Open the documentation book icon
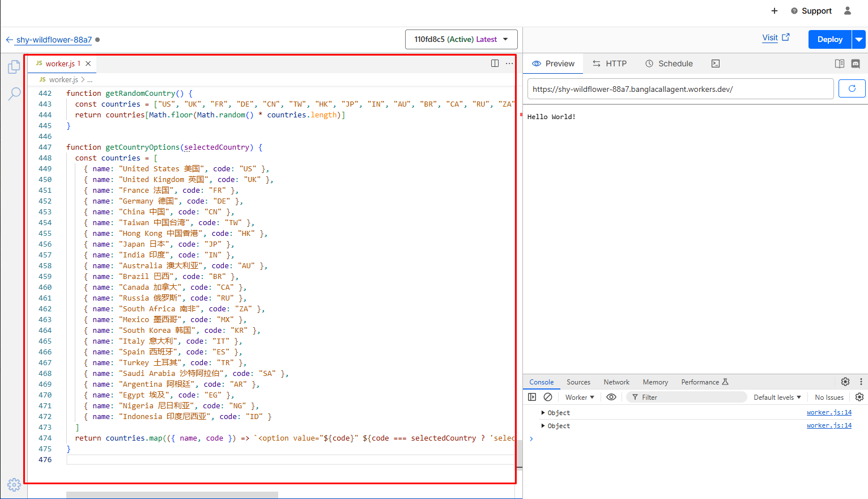868x499 pixels. pos(840,64)
